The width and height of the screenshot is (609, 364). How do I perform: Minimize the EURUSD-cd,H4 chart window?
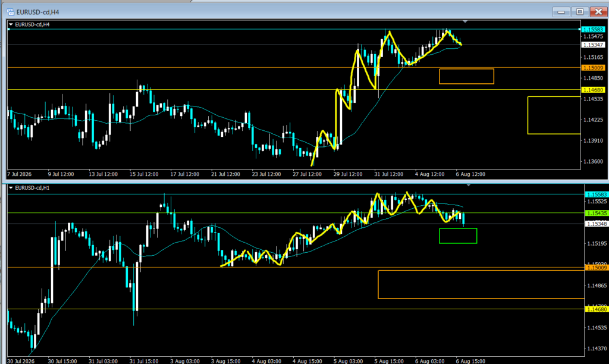coord(561,12)
